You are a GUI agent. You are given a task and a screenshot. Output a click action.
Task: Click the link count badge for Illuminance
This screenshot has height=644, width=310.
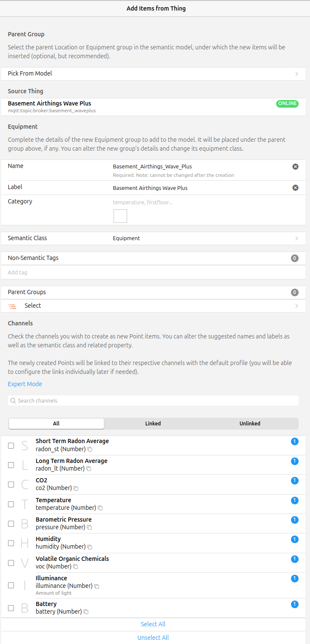point(294,579)
